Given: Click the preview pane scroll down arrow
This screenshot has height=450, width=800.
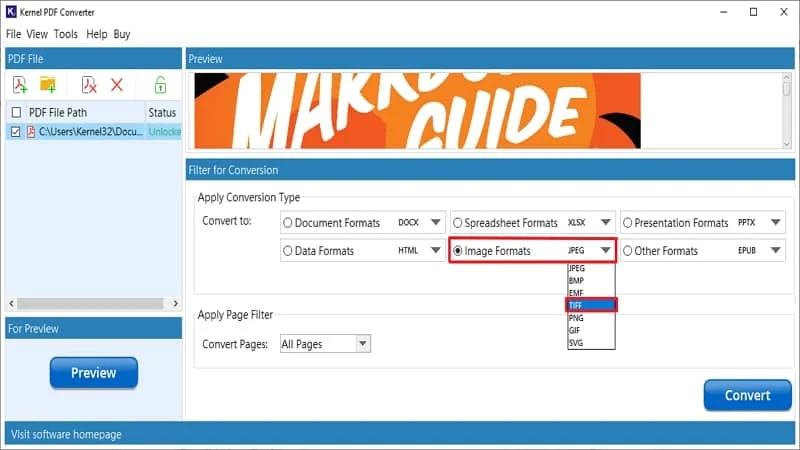Looking at the screenshot, I should coord(787,144).
